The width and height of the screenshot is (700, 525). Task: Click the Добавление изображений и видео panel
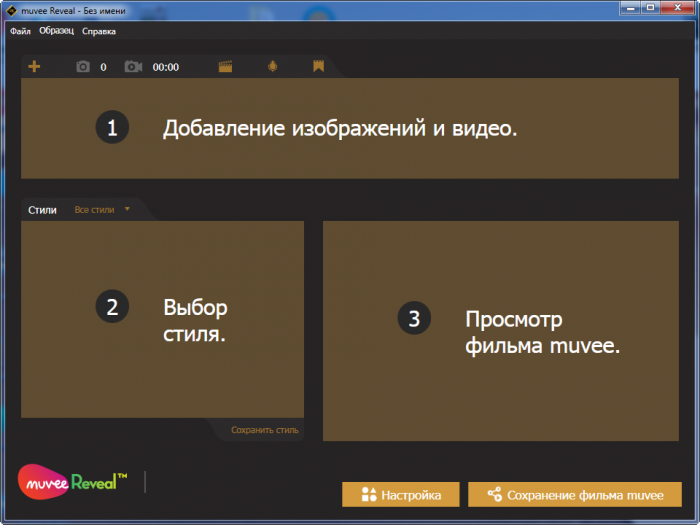point(350,129)
